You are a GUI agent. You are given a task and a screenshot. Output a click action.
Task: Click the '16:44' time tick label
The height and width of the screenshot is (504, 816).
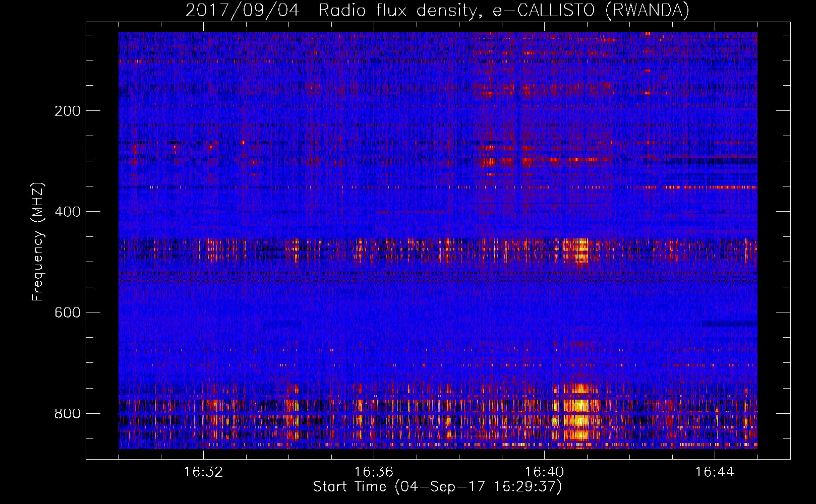[x=715, y=472]
